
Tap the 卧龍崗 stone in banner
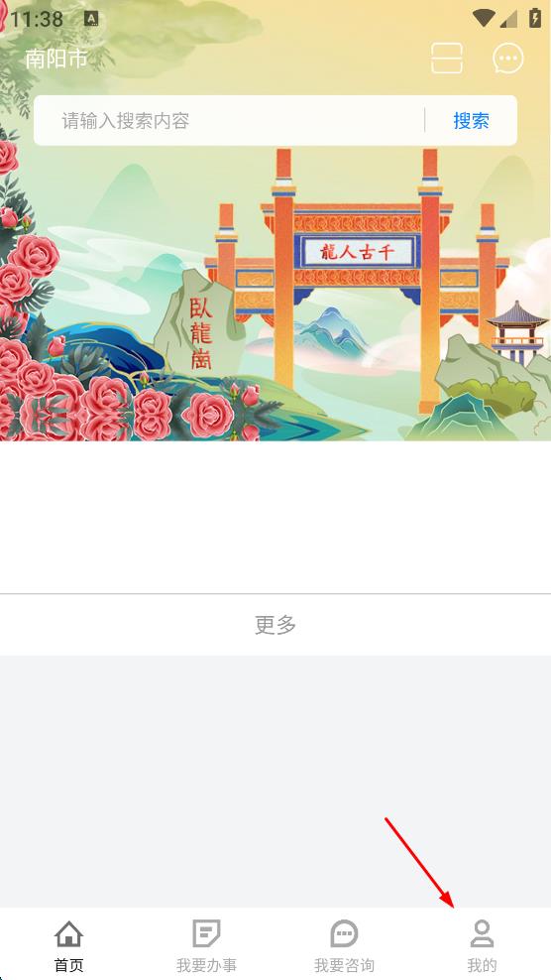tap(200, 333)
